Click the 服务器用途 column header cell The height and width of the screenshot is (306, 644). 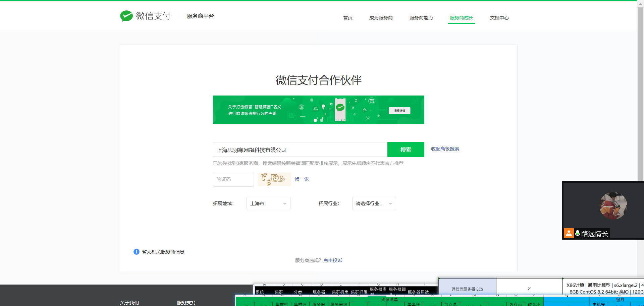point(418,292)
